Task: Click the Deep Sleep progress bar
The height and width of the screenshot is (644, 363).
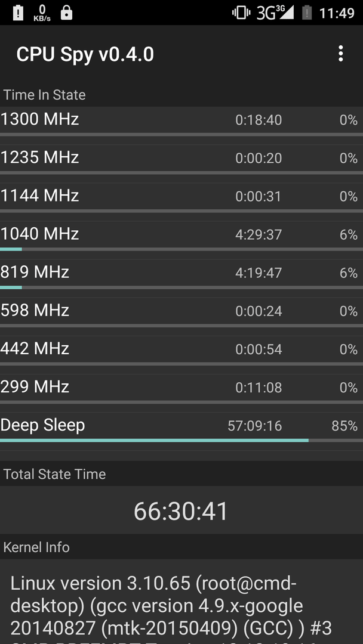Action: tap(181, 440)
